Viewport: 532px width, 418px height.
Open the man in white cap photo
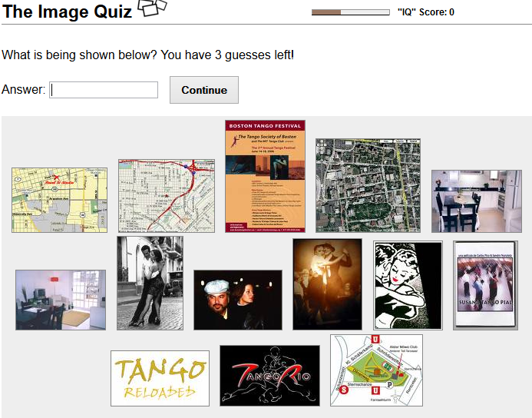pyautogui.click(x=238, y=300)
